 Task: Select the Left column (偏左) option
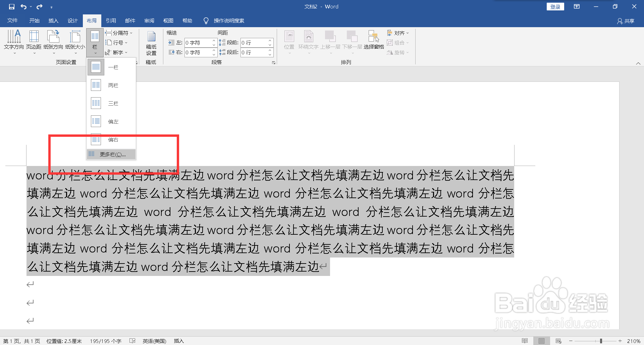click(111, 121)
